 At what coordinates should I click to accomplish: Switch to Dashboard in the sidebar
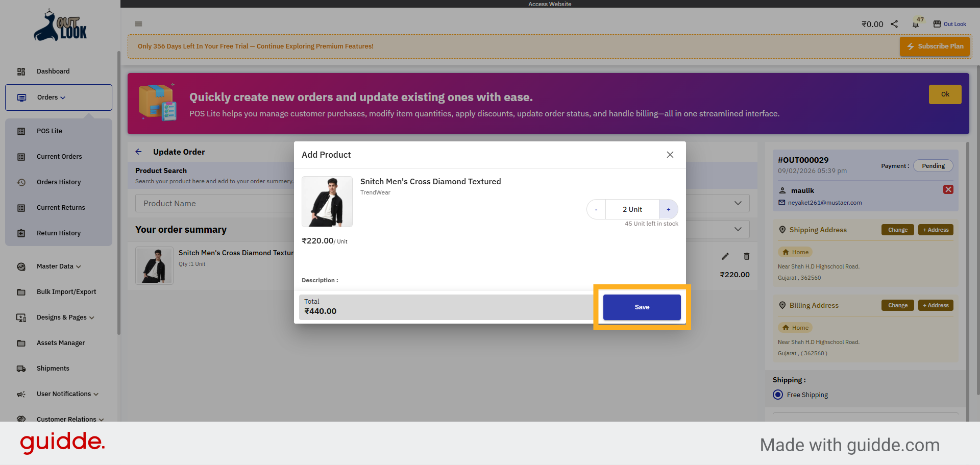(53, 71)
